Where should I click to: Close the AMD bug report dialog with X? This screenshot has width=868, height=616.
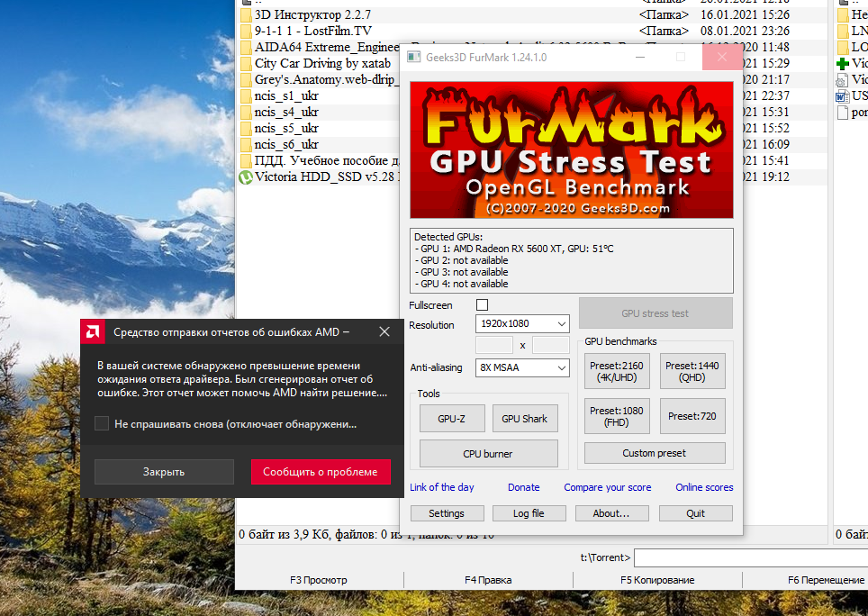tap(384, 331)
